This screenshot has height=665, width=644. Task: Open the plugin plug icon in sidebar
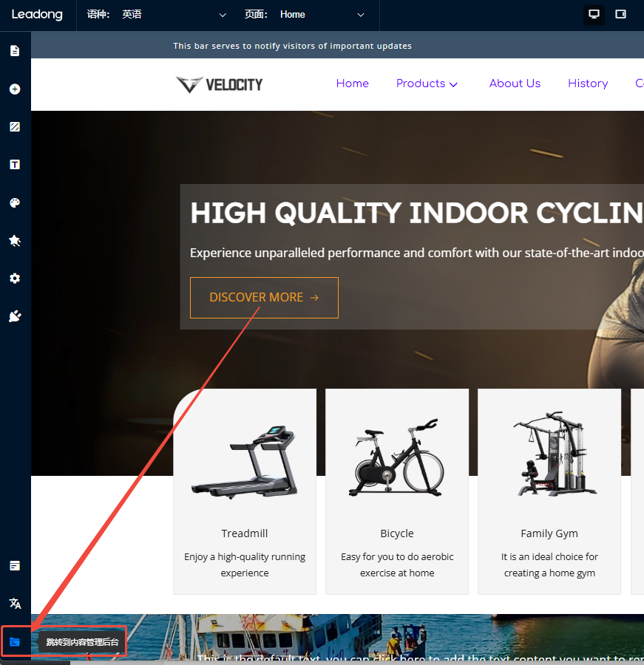(15, 316)
